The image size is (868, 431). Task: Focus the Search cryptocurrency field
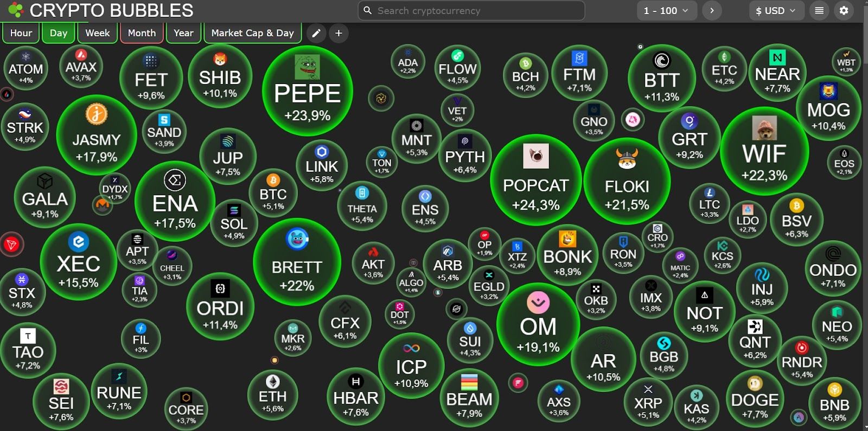tap(471, 10)
